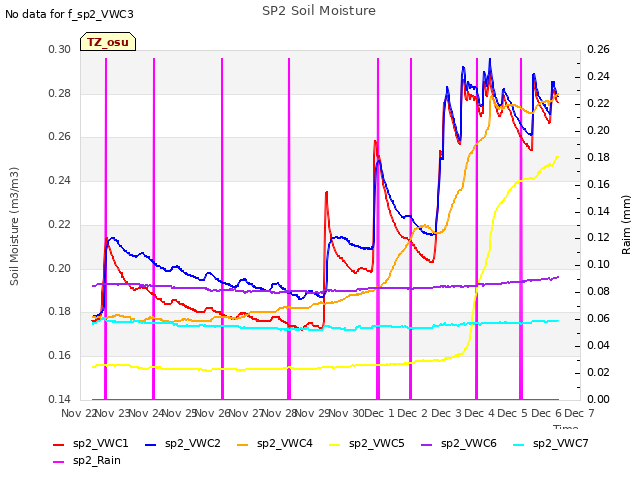Click the 0.00 right axis value
640x480 pixels.
click(598, 399)
